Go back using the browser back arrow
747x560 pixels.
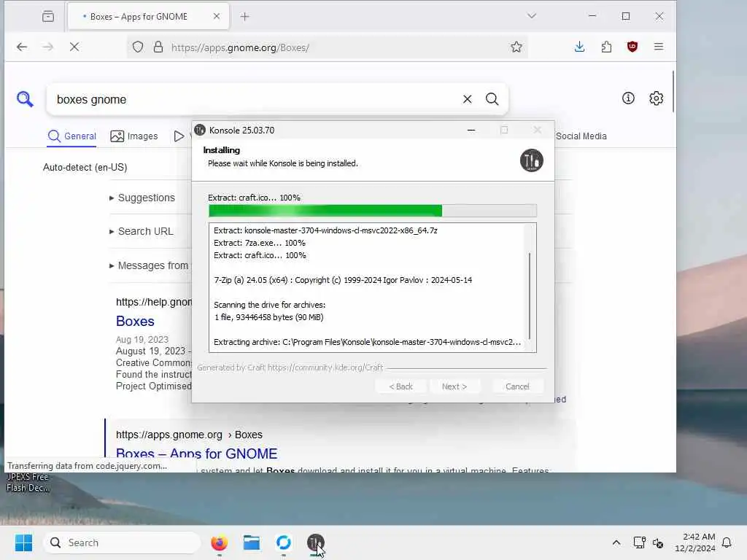22,47
